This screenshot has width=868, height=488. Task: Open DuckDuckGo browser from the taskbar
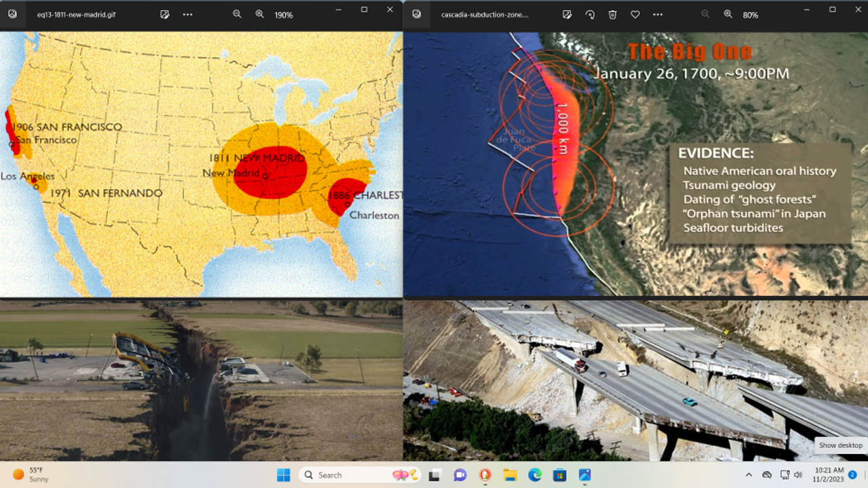(x=485, y=475)
